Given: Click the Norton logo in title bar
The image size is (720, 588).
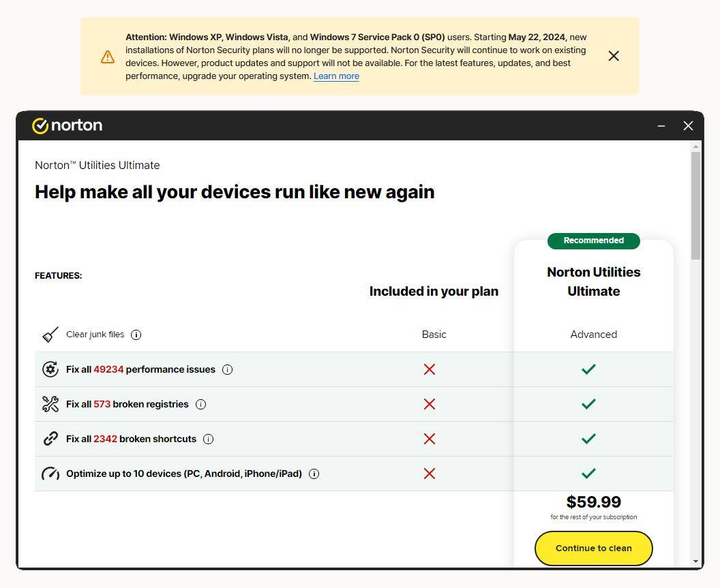Looking at the screenshot, I should coord(67,125).
